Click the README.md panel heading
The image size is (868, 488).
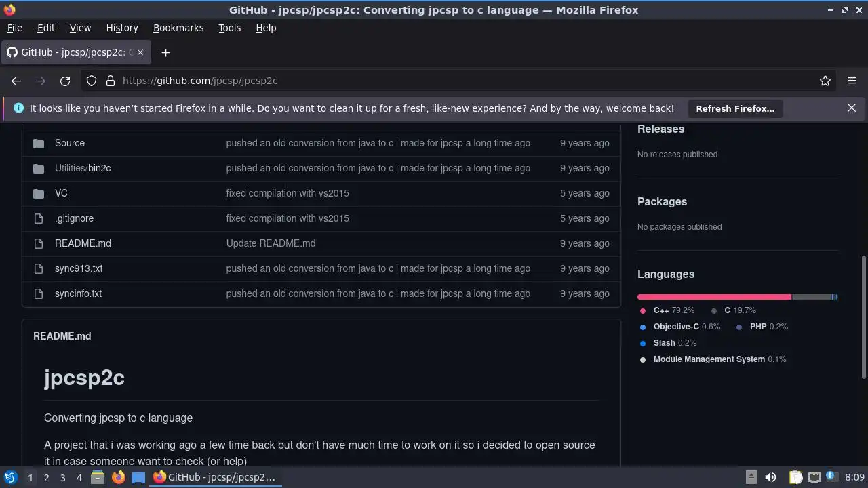click(62, 336)
